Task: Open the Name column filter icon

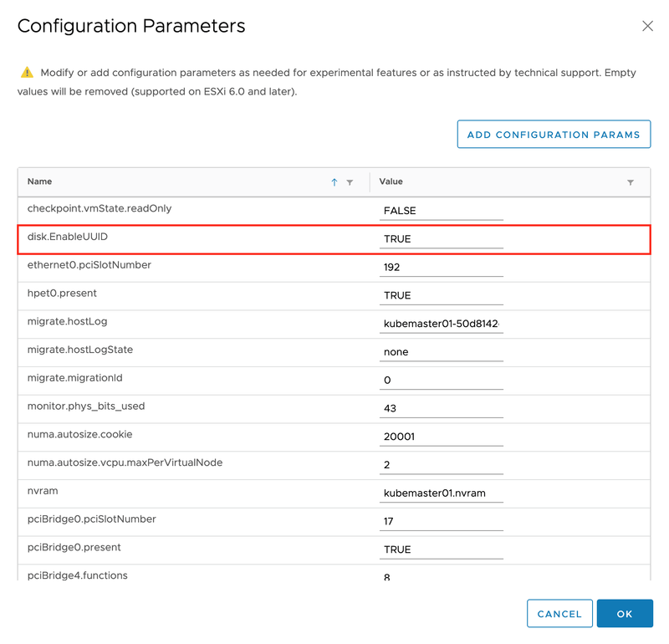Action: 350,182
